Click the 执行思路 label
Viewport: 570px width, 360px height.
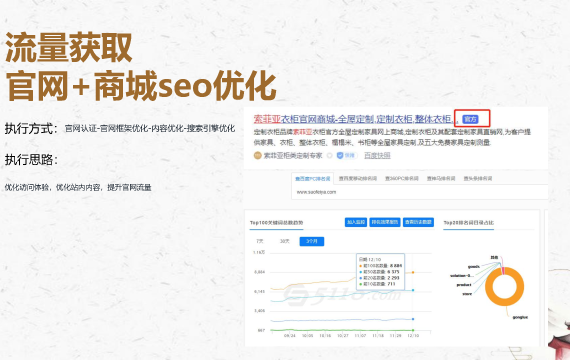click(31, 159)
